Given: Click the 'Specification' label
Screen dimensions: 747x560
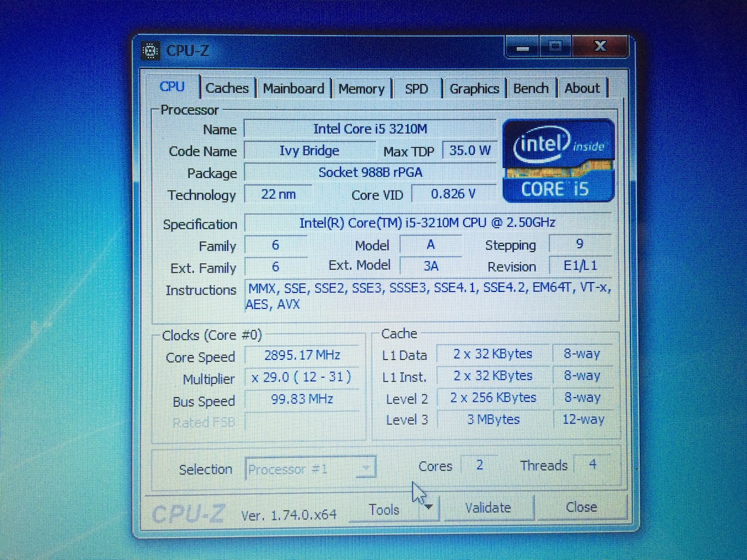Looking at the screenshot, I should click(200, 225).
